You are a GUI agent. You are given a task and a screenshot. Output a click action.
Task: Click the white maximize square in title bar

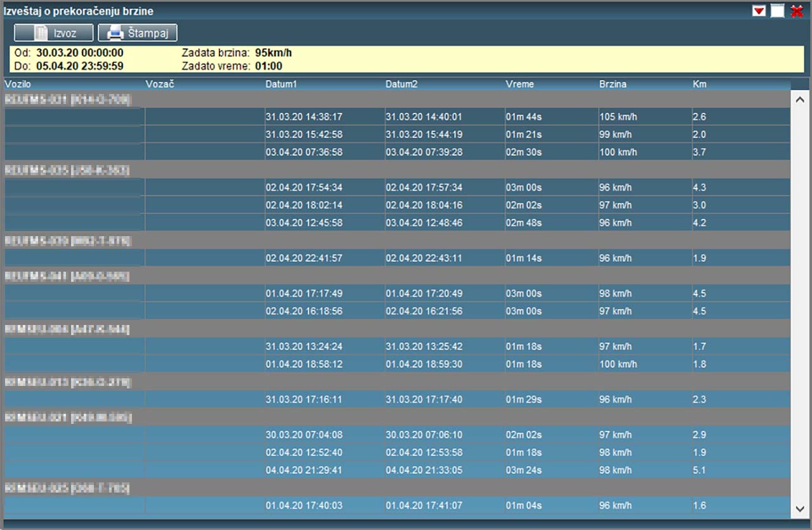coord(778,11)
